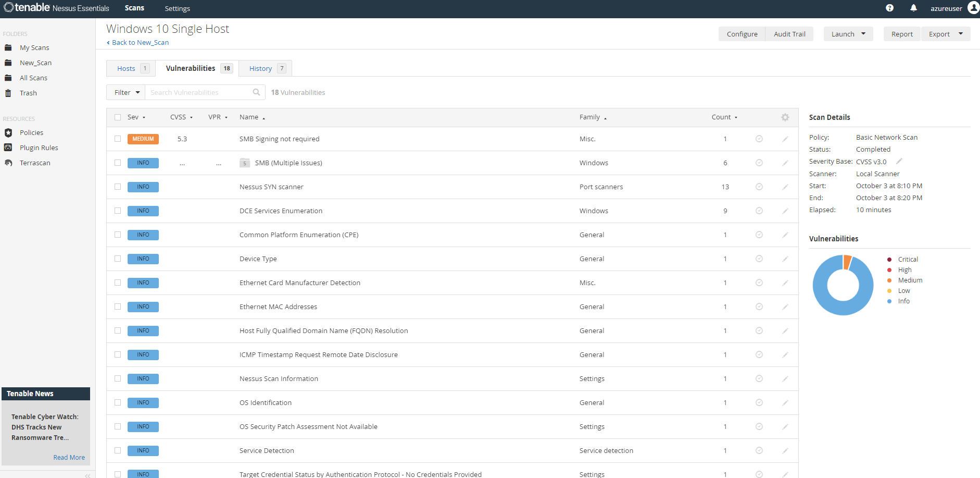Image resolution: width=980 pixels, height=478 pixels.
Task: Go back to New_Scan
Action: point(137,43)
